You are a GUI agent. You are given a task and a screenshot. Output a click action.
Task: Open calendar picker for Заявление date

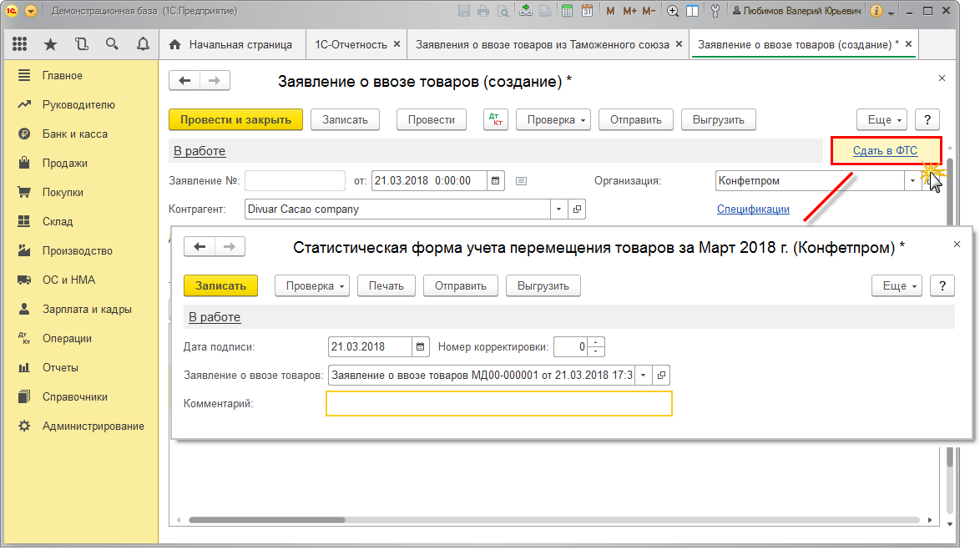pos(495,180)
